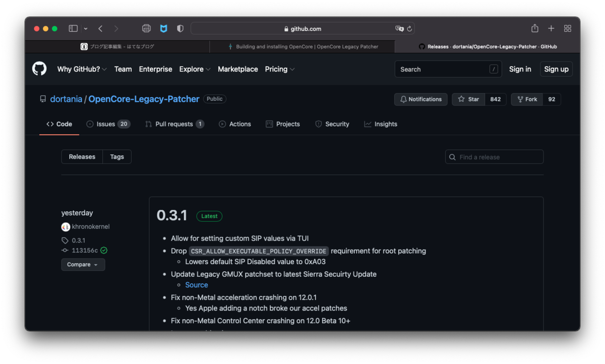The width and height of the screenshot is (605, 364).
Task: Go back in Safari history
Action: point(100,29)
